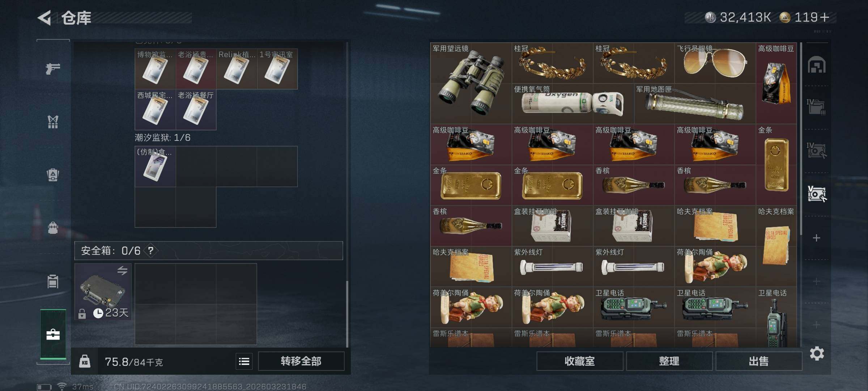Click the 整理 sort button
The width and height of the screenshot is (868, 391).
[669, 361]
